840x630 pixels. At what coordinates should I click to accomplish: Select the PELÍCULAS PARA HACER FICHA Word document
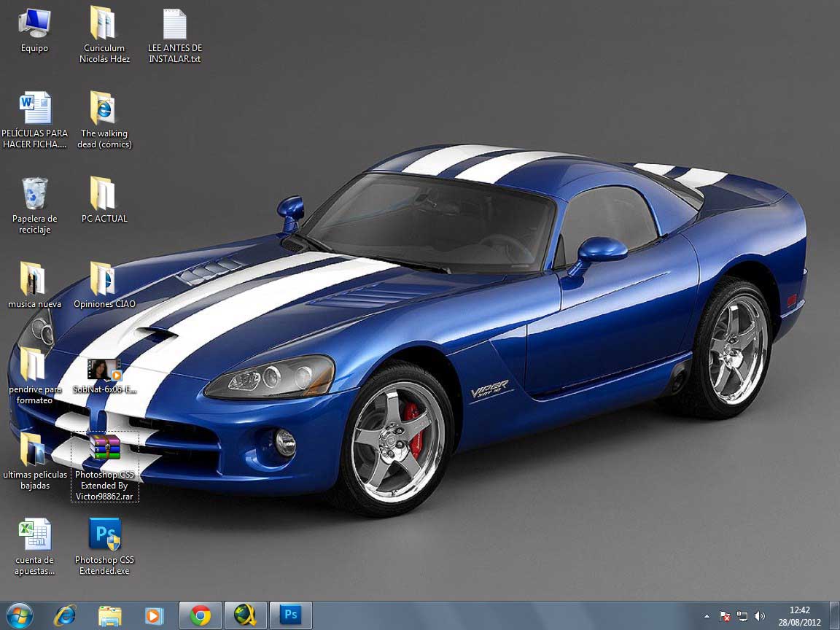point(34,109)
